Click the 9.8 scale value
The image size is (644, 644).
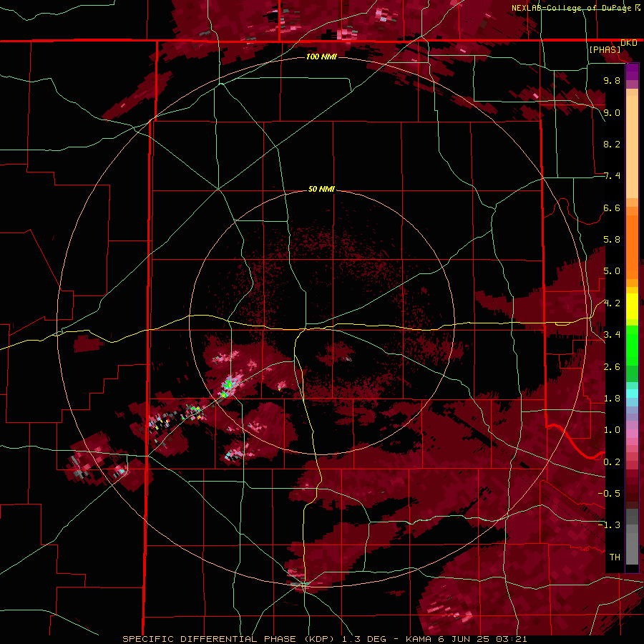[612, 81]
